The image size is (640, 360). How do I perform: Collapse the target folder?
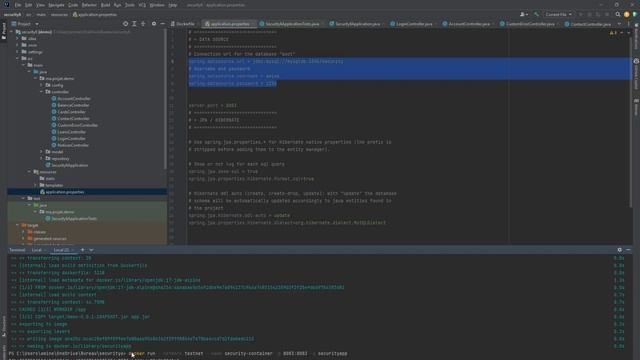click(17, 225)
